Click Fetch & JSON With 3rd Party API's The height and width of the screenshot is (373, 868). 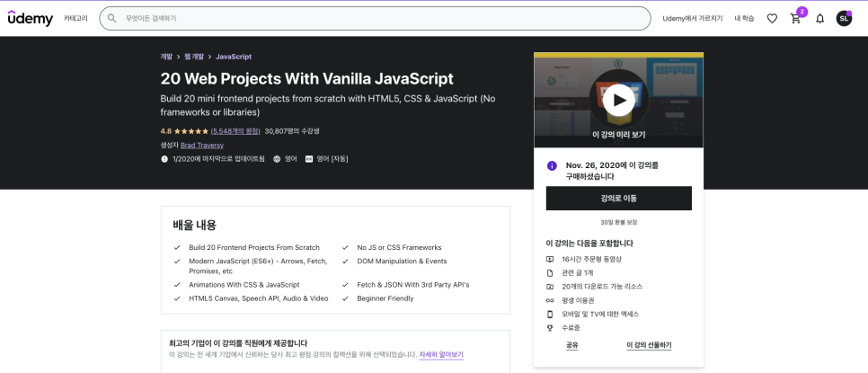(413, 284)
